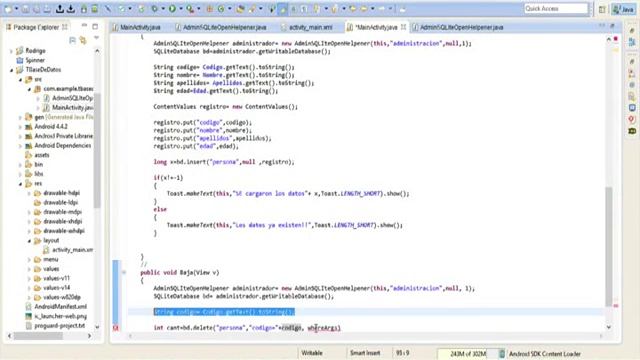Image resolution: width=640 pixels, height=360 pixels.
Task: Click the green Run play icon
Action: tap(172, 9)
